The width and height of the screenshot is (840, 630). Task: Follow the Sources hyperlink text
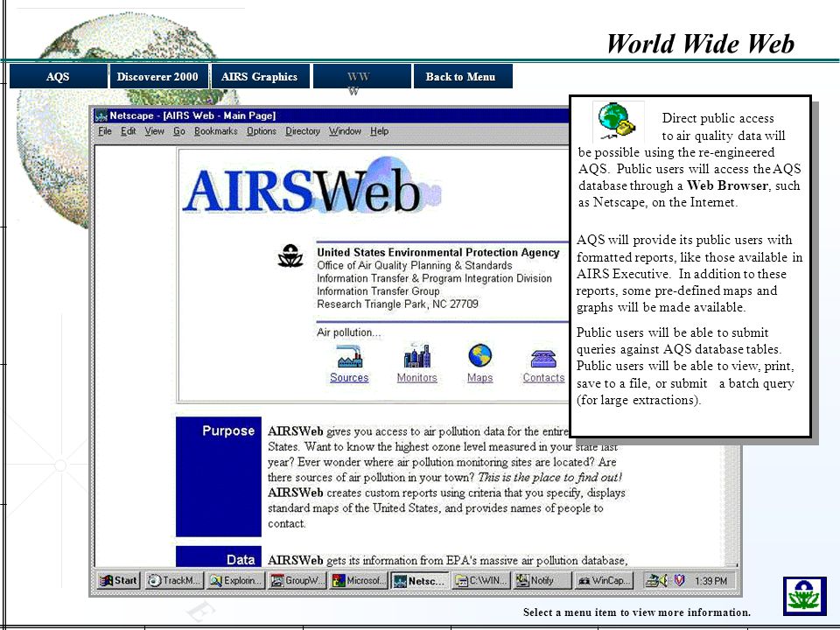coord(349,378)
